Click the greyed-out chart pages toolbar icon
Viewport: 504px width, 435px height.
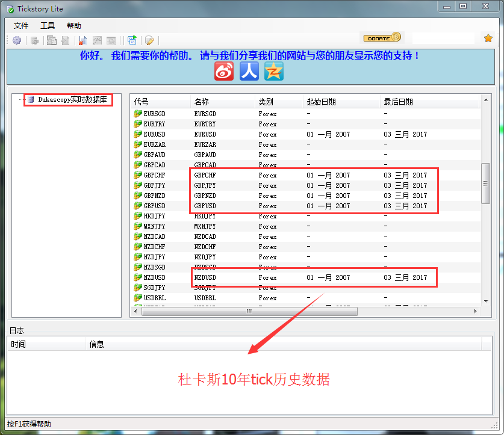(51, 40)
